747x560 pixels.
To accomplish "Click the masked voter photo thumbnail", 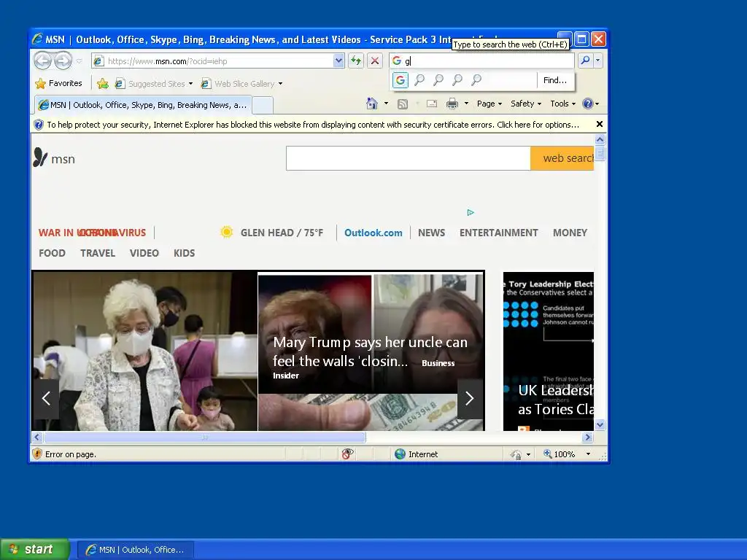I will click(x=144, y=351).
